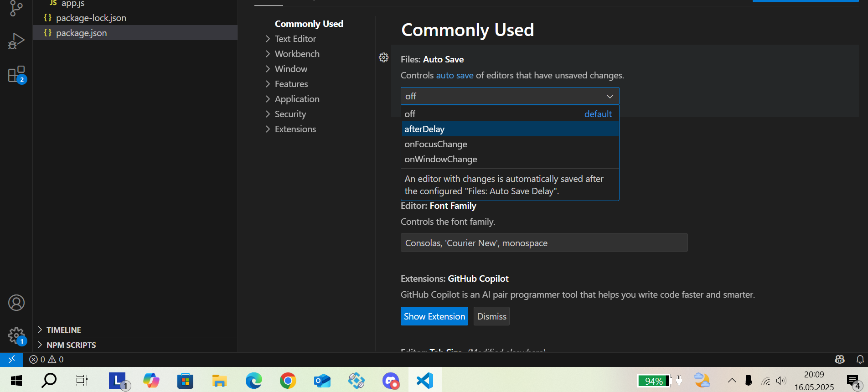Select Commonly Used in the settings tree

point(309,24)
